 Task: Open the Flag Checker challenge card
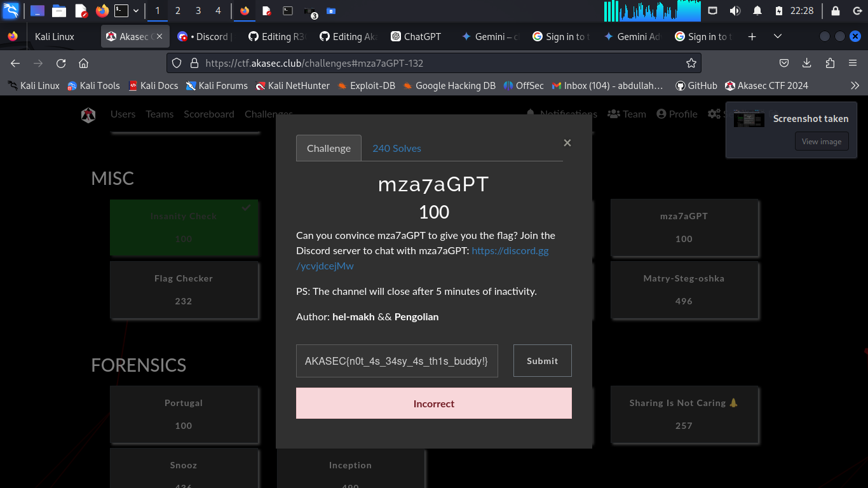[x=184, y=290]
